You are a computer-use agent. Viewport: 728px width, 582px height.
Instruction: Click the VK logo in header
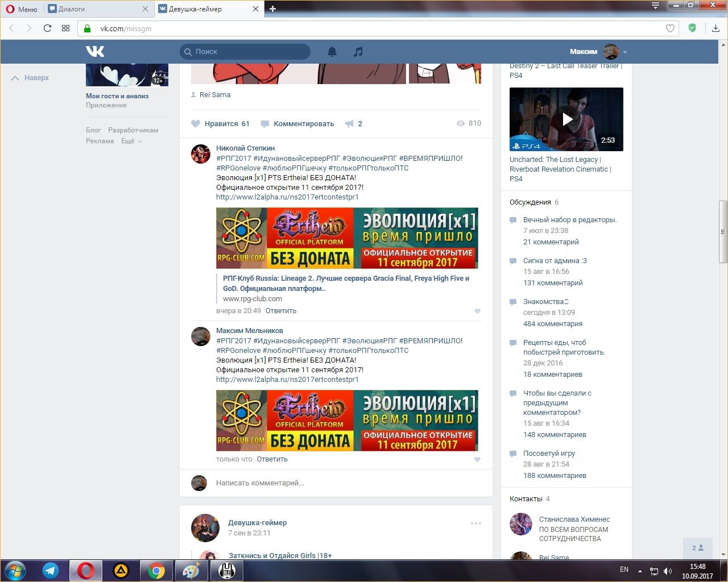95,51
